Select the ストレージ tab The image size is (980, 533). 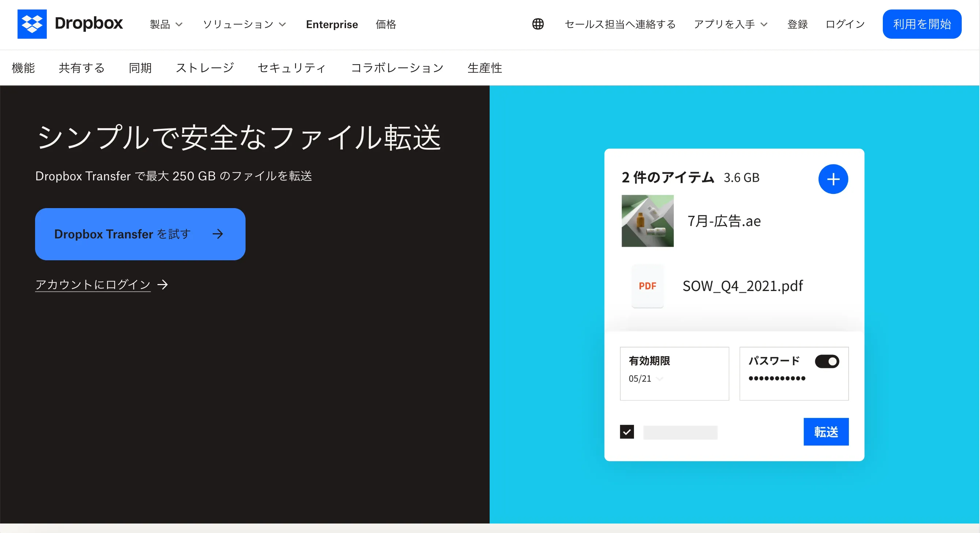pyautogui.click(x=205, y=68)
